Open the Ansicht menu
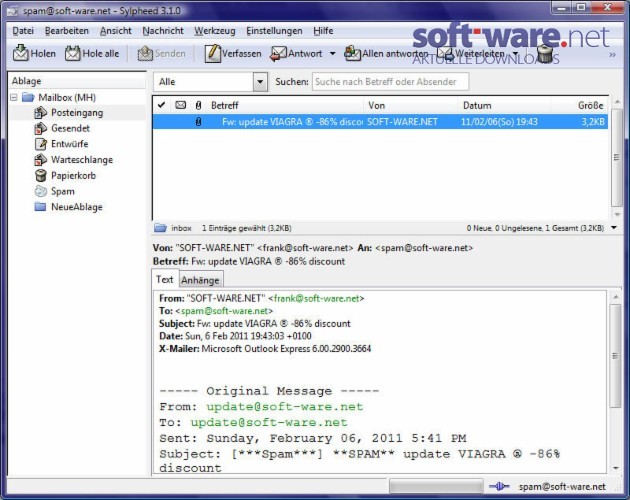This screenshot has width=630, height=500. [x=116, y=31]
